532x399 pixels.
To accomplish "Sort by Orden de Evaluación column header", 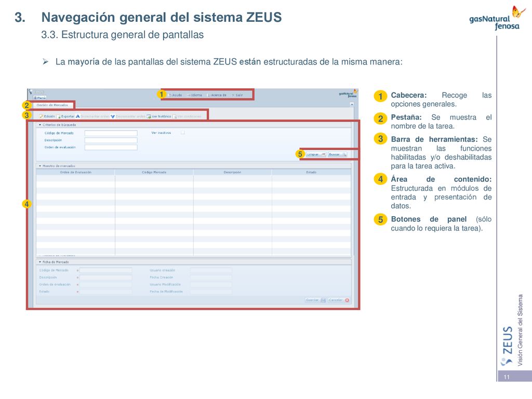I will pyautogui.click(x=75, y=172).
